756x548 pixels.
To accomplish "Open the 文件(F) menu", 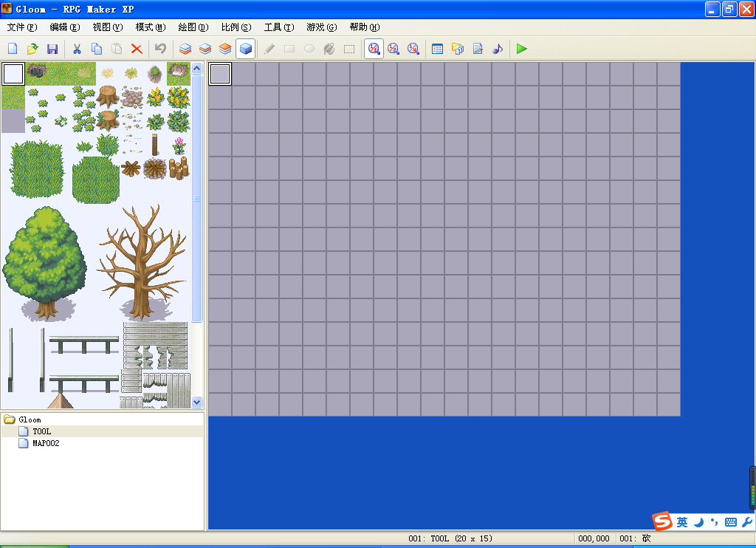I will click(x=22, y=27).
